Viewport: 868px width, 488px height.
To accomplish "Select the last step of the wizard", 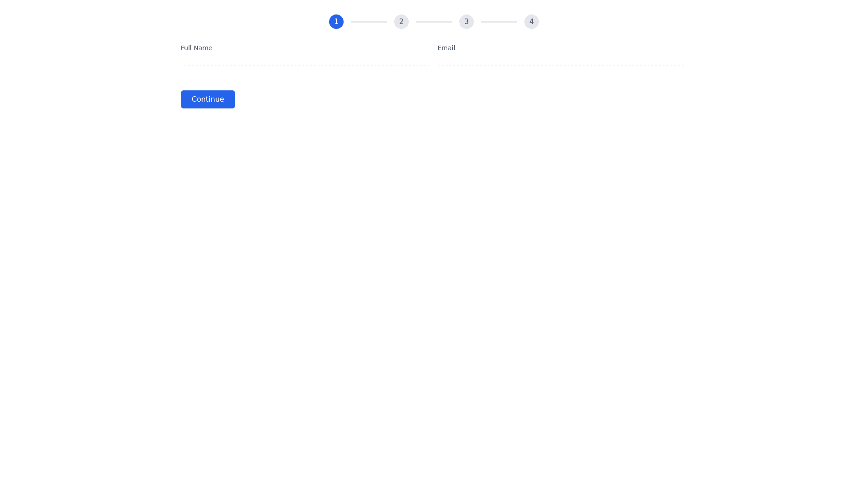I will point(531,22).
